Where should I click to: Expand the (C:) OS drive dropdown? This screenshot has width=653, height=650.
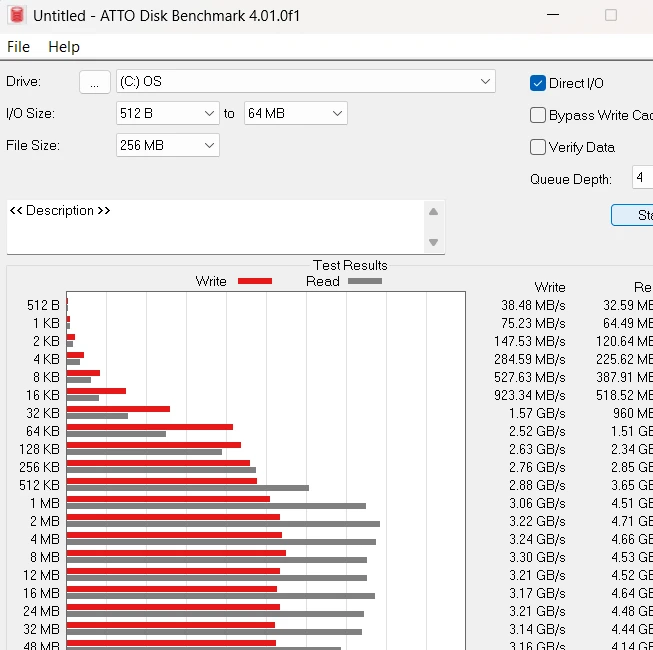click(x=485, y=81)
